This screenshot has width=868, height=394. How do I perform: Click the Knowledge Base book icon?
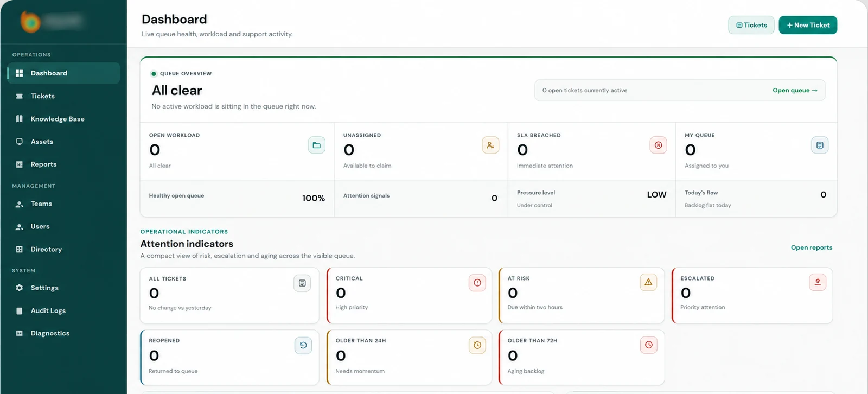click(20, 119)
